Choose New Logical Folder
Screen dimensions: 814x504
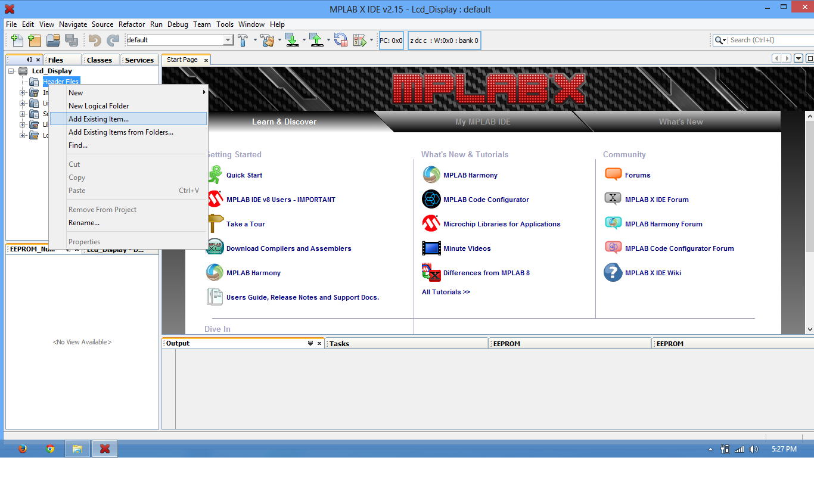tap(128, 105)
